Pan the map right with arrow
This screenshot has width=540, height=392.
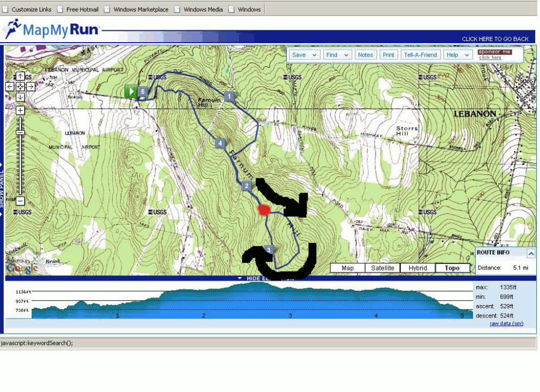[31, 86]
